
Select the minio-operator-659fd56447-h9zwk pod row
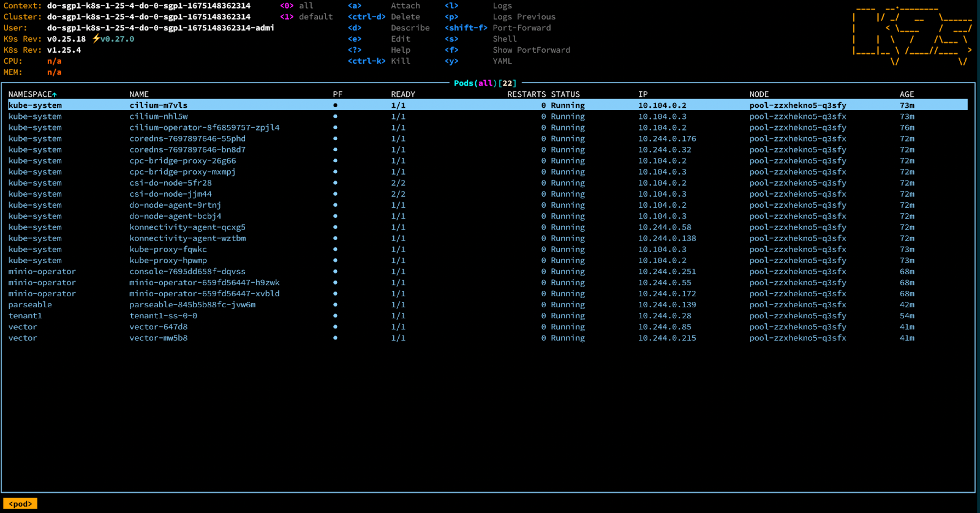coord(204,283)
